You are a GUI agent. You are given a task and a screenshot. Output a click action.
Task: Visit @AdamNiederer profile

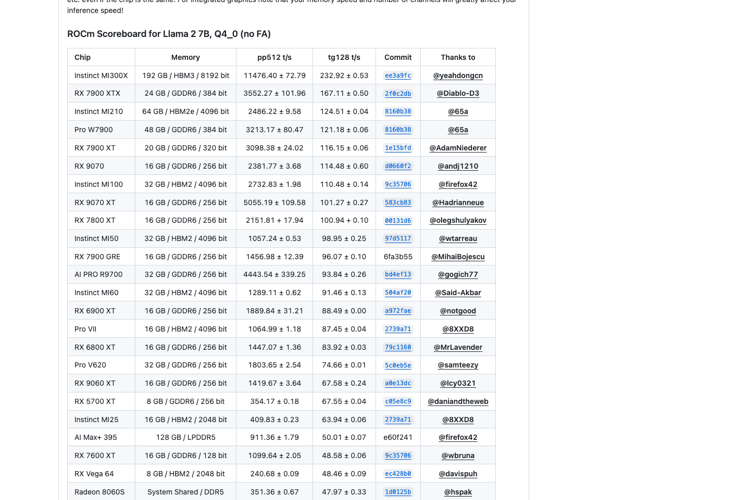click(x=458, y=148)
